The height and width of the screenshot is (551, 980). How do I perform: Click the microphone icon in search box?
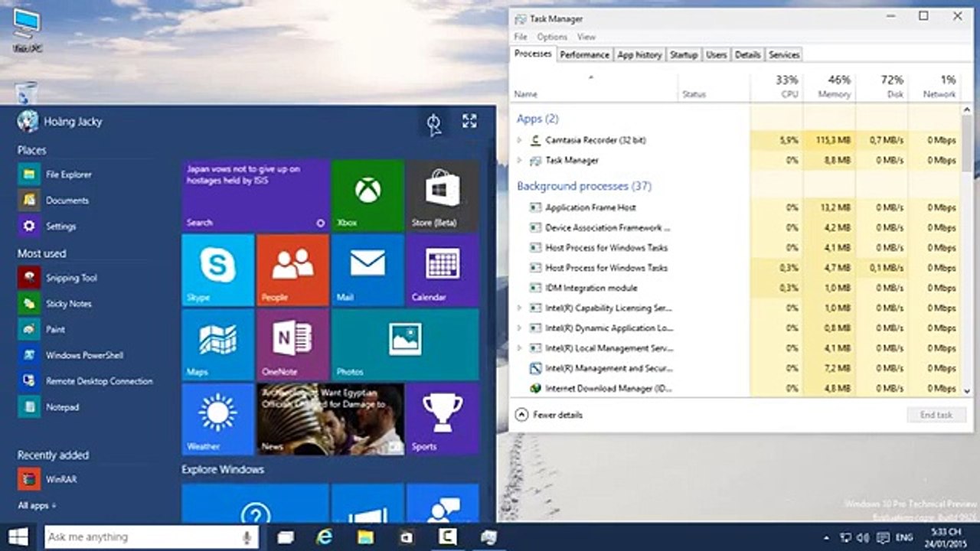[x=247, y=537]
